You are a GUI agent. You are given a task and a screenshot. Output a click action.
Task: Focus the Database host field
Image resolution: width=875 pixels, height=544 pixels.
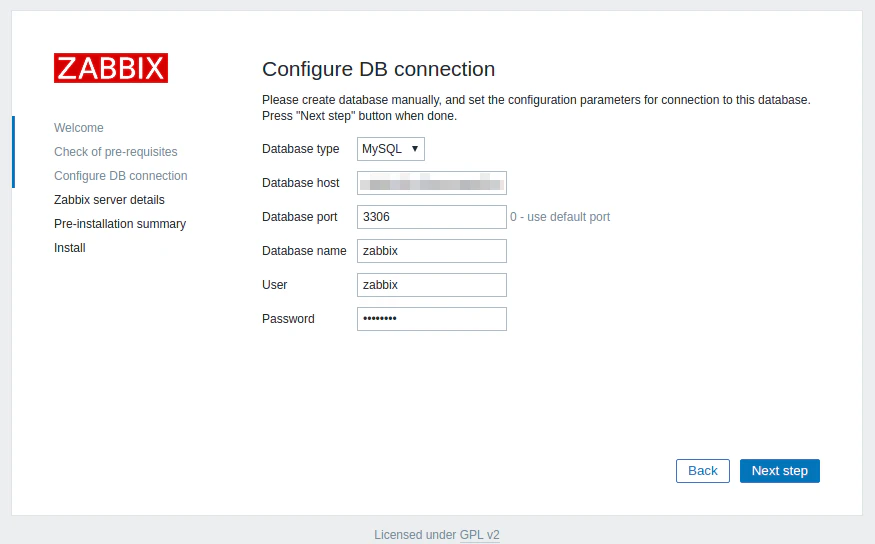(x=432, y=183)
